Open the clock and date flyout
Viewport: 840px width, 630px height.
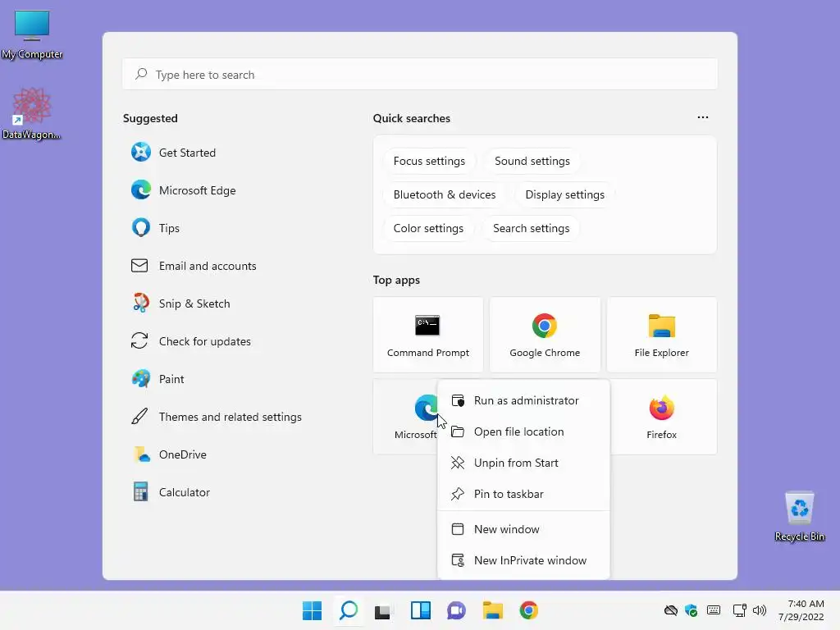click(x=801, y=610)
